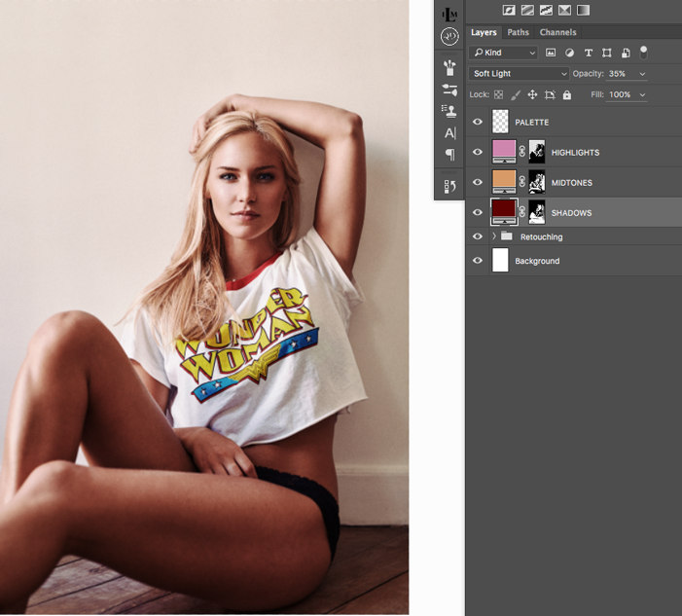Open the LM logo extension panel
Image resolution: width=682 pixels, height=616 pixels.
point(449,15)
